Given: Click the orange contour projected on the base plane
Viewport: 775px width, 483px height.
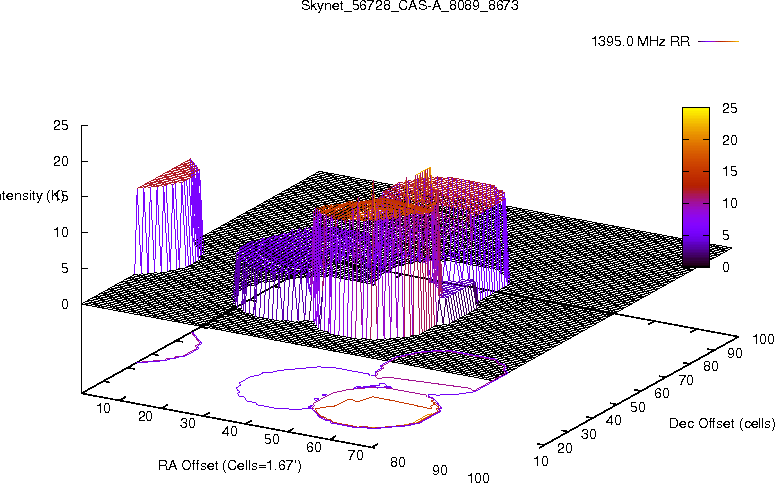Looking at the screenshot, I should coord(377,411).
